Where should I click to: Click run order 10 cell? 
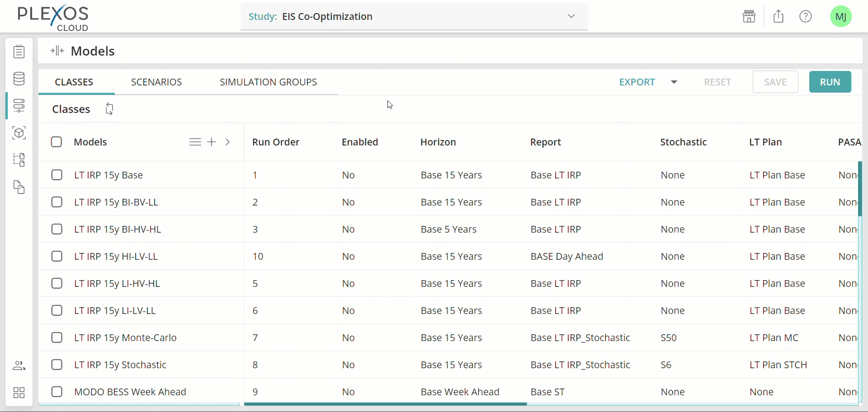tap(258, 256)
